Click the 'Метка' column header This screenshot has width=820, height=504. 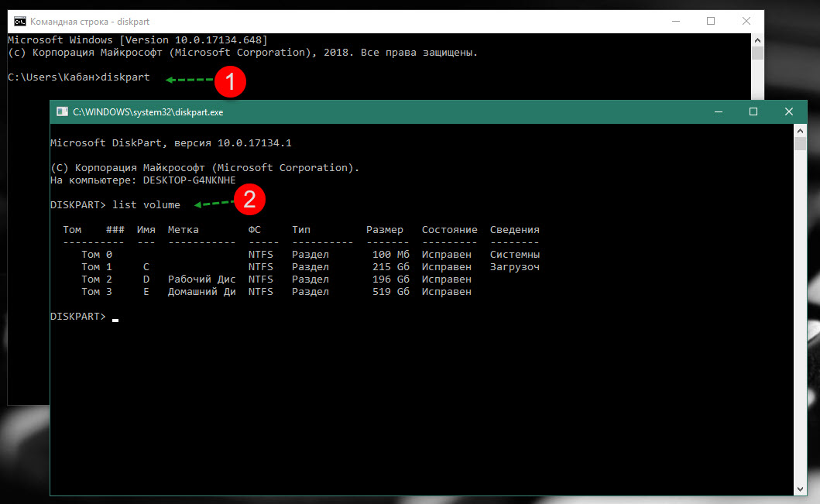(x=183, y=229)
